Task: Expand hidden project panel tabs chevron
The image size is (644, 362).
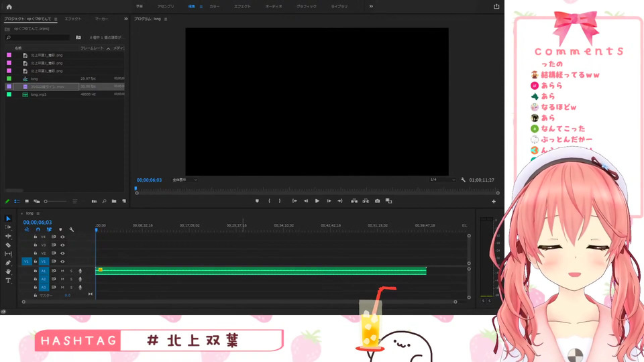Action: click(x=125, y=19)
